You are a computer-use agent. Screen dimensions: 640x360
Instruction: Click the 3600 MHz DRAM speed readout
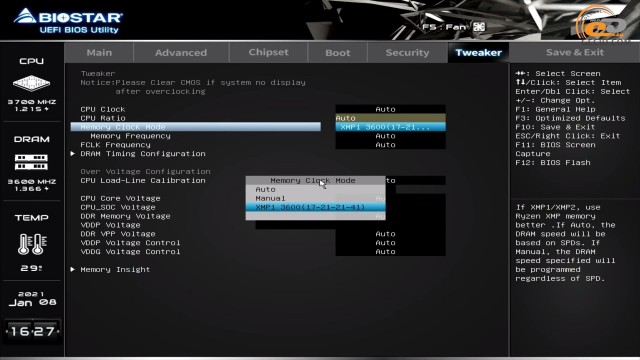click(x=32, y=182)
